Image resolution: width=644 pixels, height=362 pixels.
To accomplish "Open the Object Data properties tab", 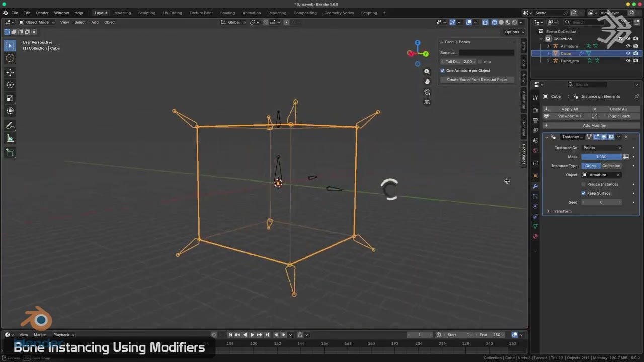I will (x=535, y=226).
